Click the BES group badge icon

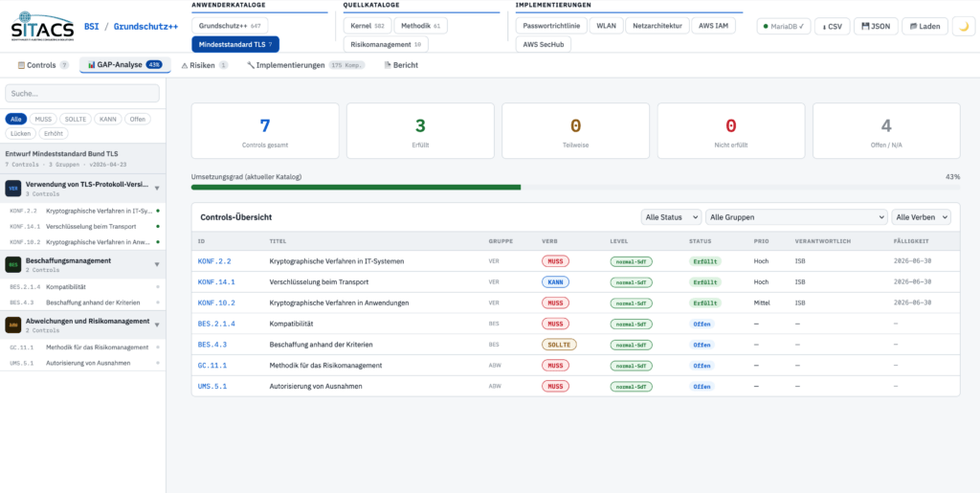(x=13, y=264)
